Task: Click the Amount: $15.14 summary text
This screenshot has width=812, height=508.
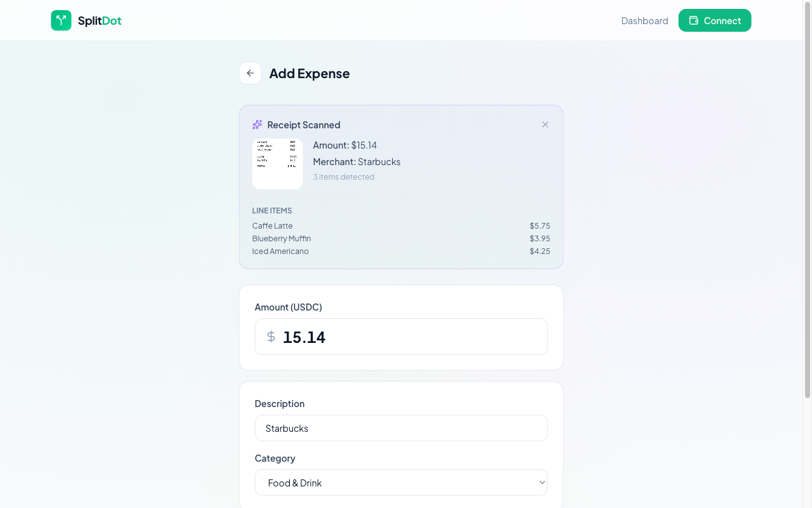Action: 344,145
